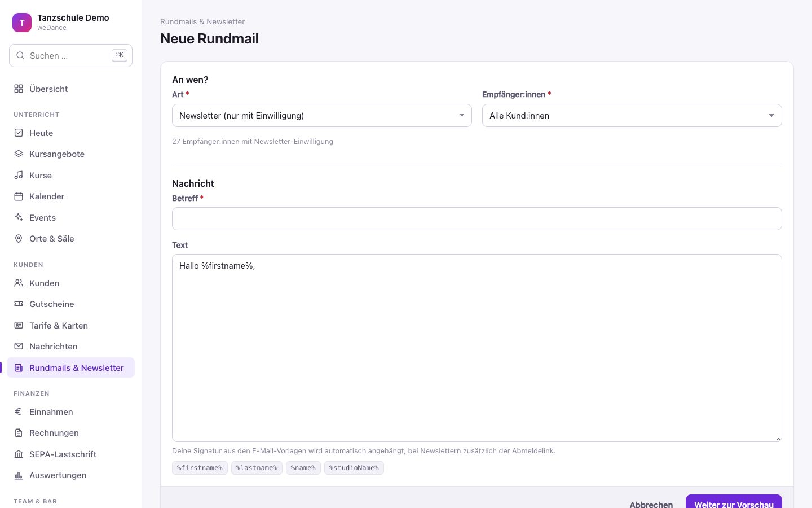Viewport: 812px width, 508px height.
Task: Click the Rundmails & Newsletter icon
Action: point(19,367)
